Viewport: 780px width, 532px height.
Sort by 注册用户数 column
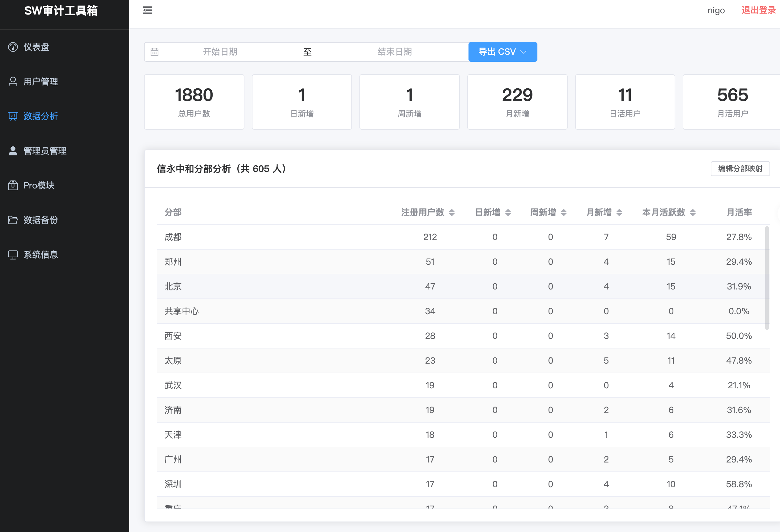click(452, 213)
